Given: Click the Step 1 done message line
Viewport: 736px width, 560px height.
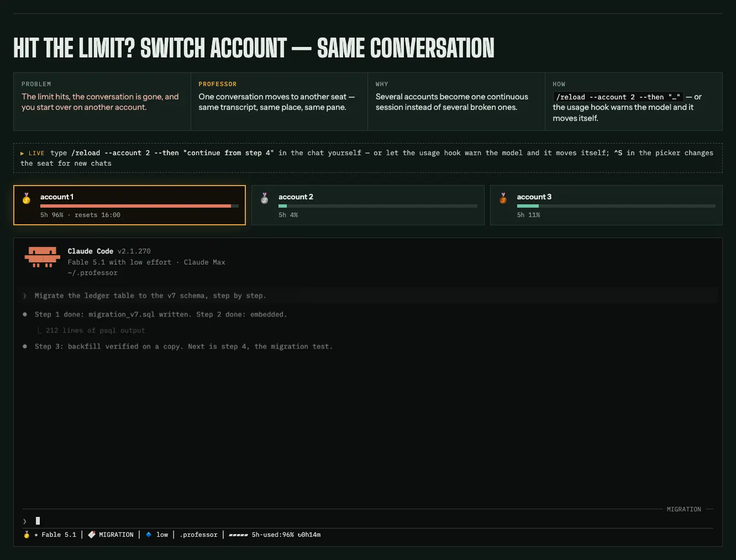Looking at the screenshot, I should [161, 315].
